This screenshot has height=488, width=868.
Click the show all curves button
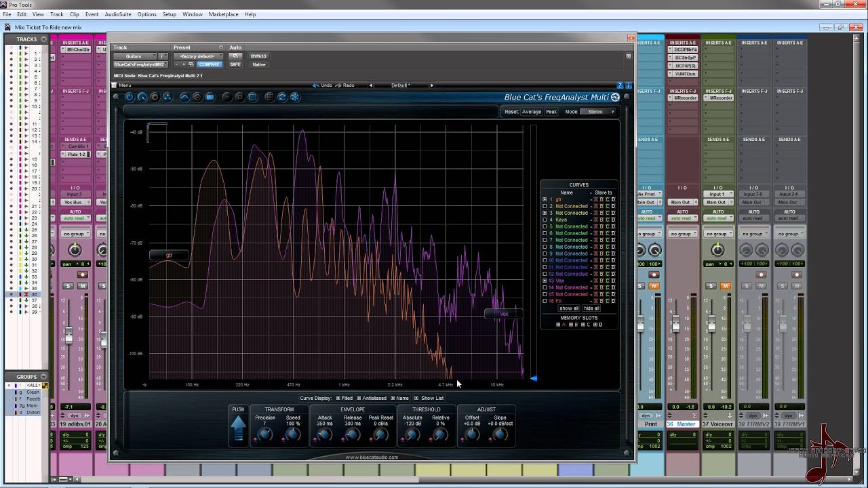coord(569,308)
